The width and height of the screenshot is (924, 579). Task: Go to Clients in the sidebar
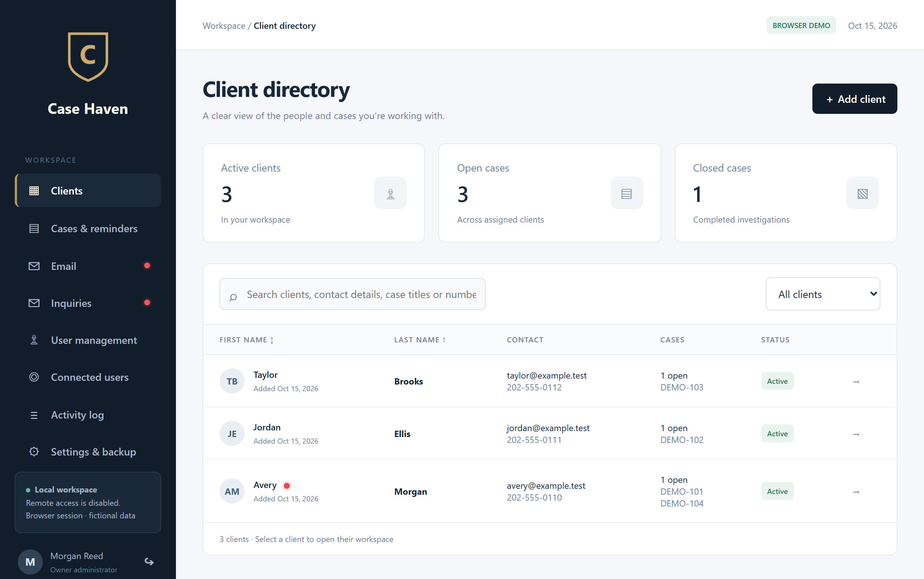click(x=88, y=191)
